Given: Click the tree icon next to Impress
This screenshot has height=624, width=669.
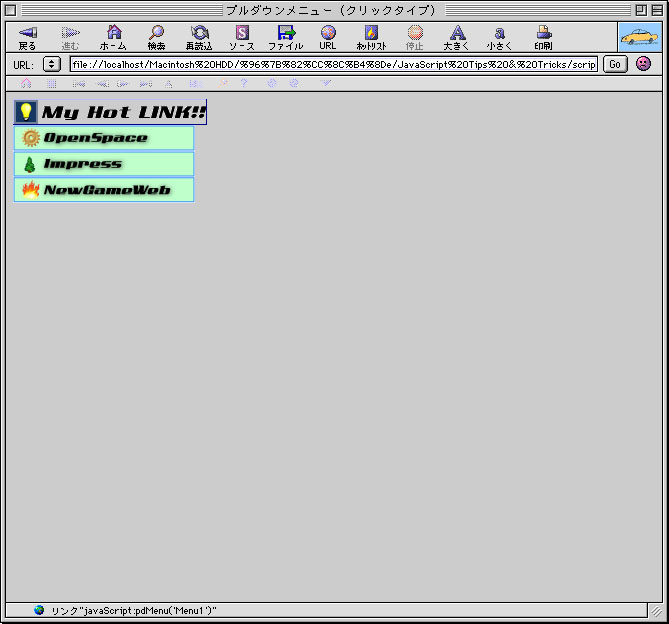Looking at the screenshot, I should [x=29, y=164].
